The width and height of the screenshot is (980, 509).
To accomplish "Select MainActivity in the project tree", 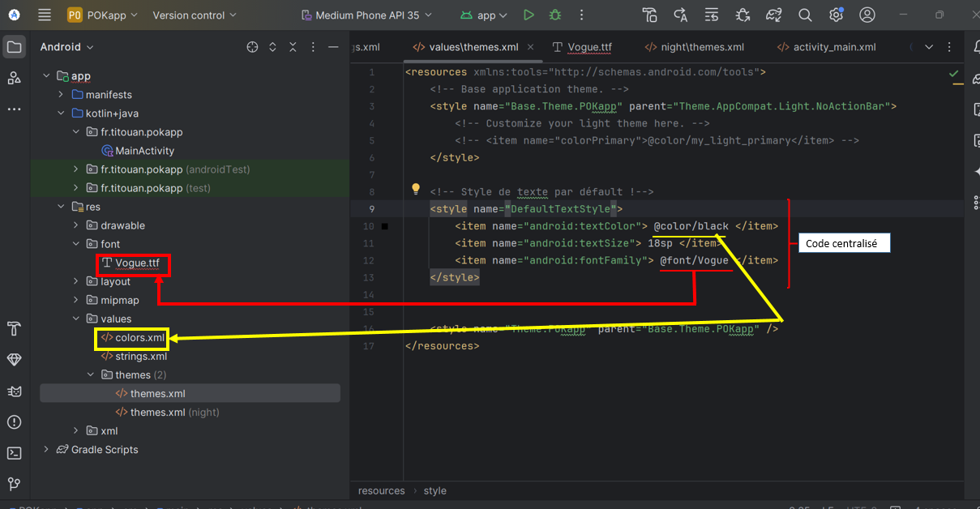I will (x=138, y=151).
